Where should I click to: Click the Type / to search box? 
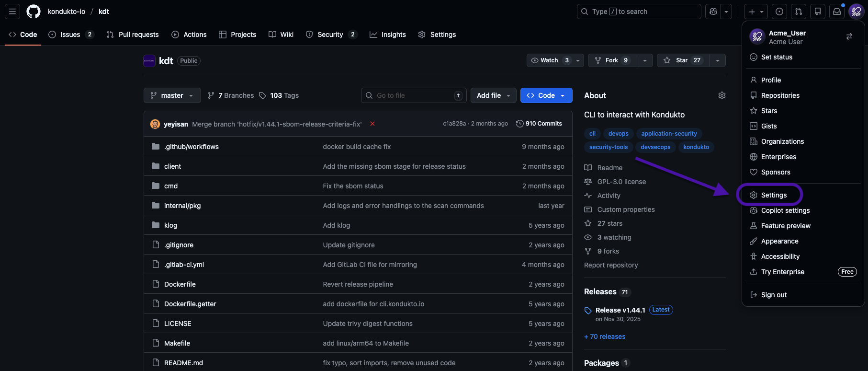click(x=639, y=12)
